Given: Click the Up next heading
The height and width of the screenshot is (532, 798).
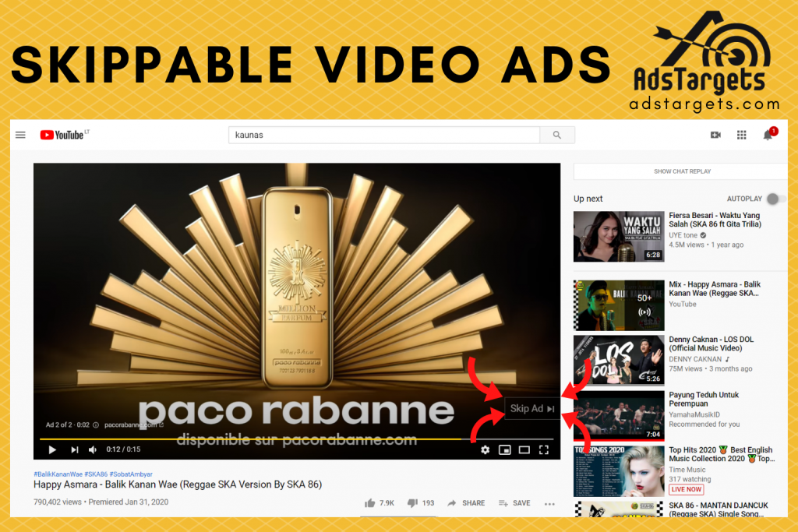Looking at the screenshot, I should pos(588,199).
